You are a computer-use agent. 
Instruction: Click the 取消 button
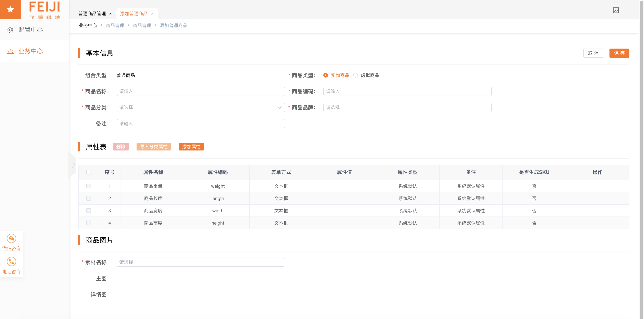click(593, 53)
